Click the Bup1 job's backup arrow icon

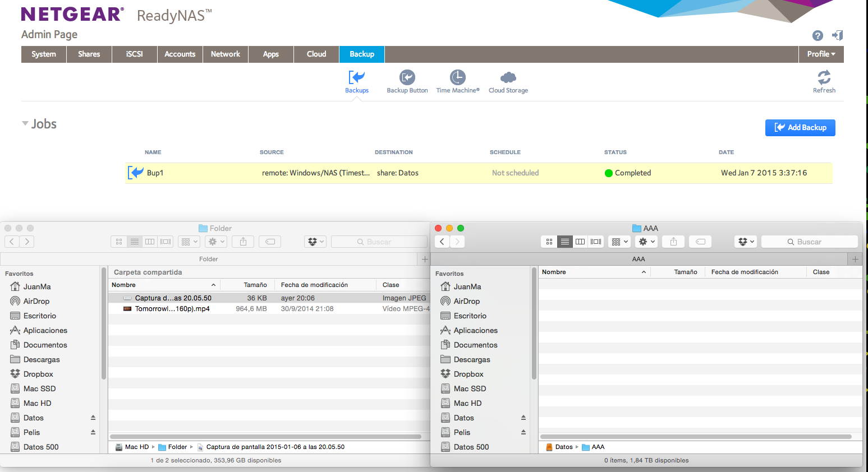tap(136, 173)
